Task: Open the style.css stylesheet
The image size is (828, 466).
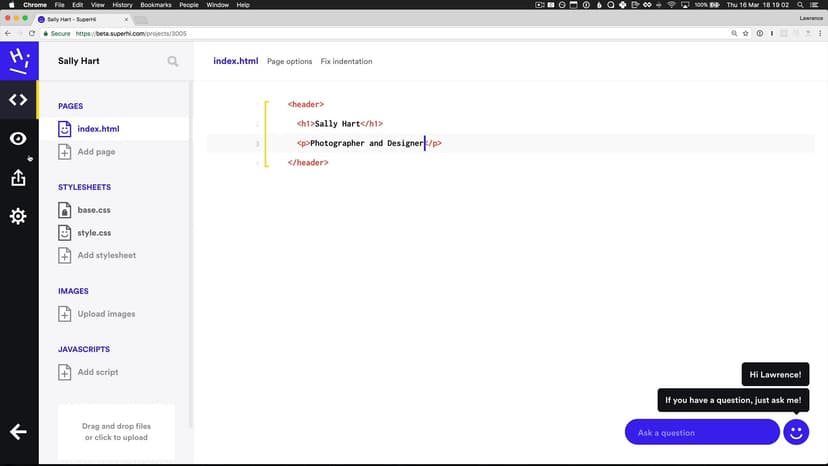Action: tap(94, 233)
